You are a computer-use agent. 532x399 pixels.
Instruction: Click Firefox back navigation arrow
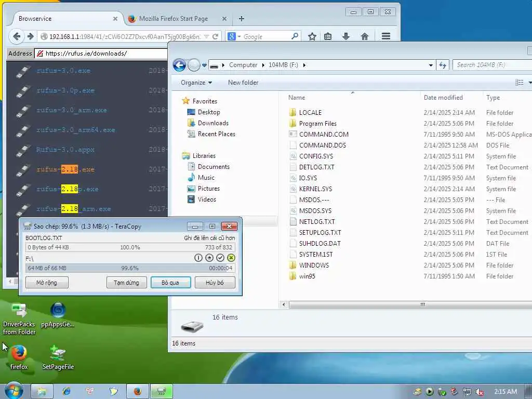[x=16, y=36]
